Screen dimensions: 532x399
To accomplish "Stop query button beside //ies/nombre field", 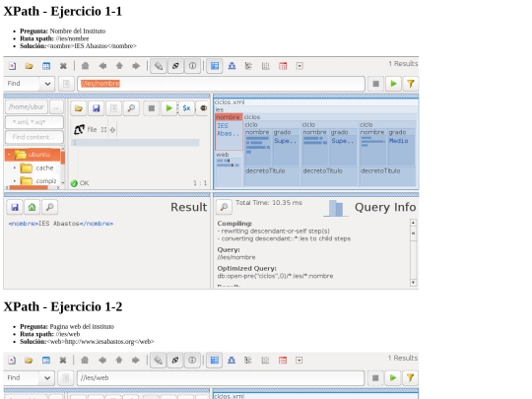I will pos(375,84).
